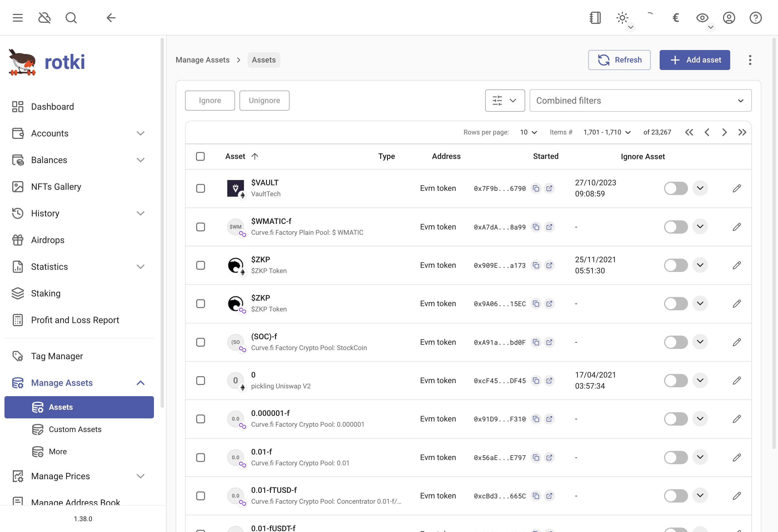Check the (SOC)-f row checkbox

(x=201, y=342)
